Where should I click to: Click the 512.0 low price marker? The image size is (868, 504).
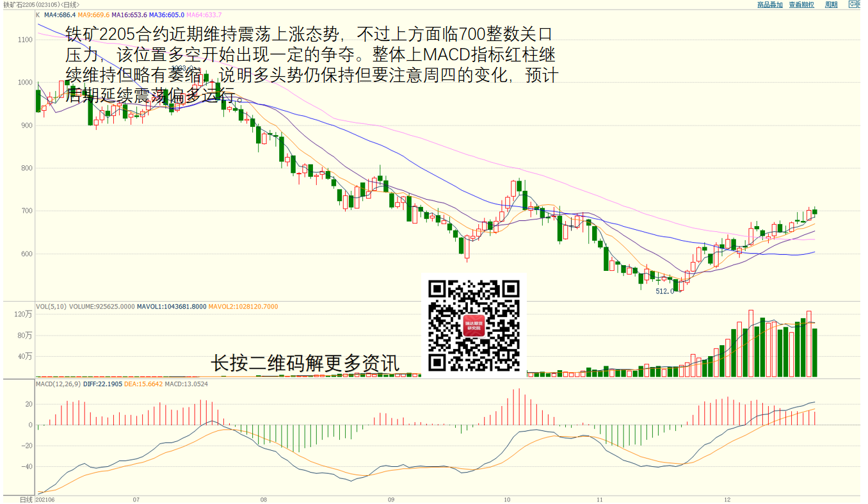coord(664,291)
